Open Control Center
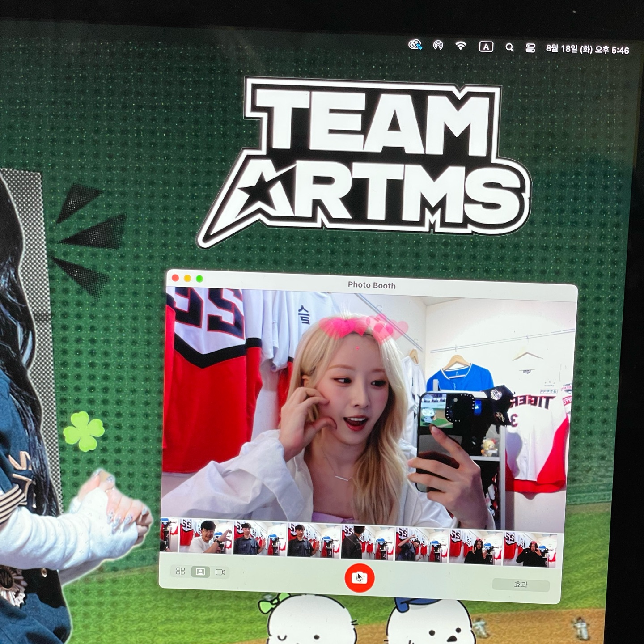 [x=530, y=48]
